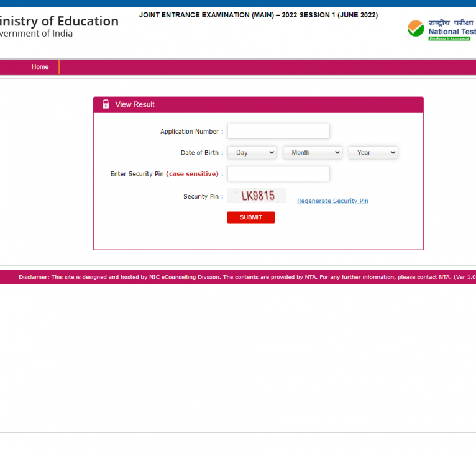Click the Government of India text
The height and width of the screenshot is (454, 476).
pos(36,34)
